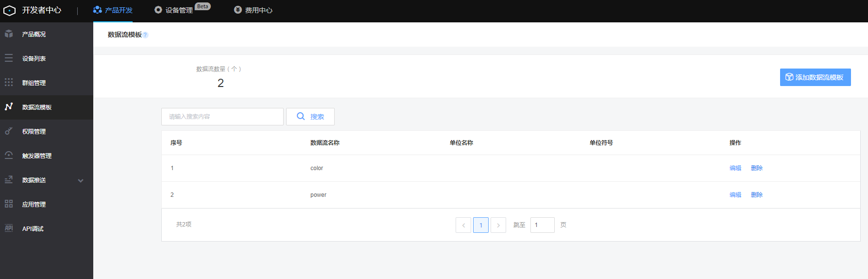Viewport: 868px width, 279px height.
Task: Click the 搜索 button
Action: 310,117
